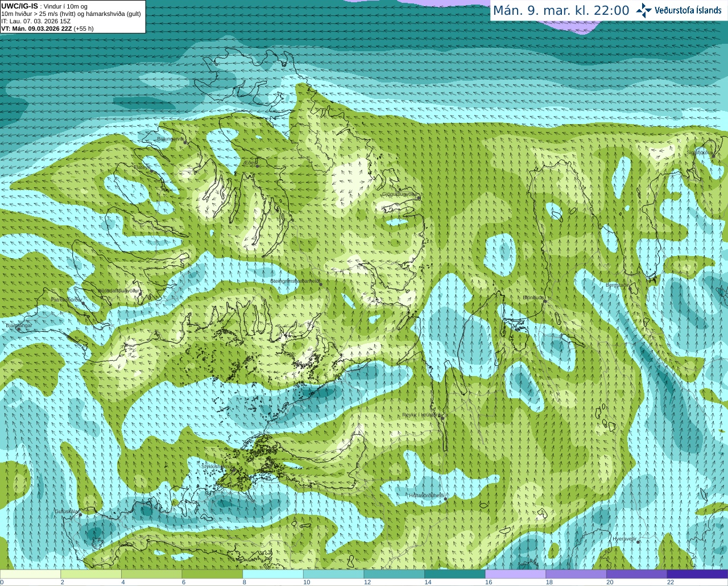Select the 2–4 m/s light green legend swatch
Viewport: 728px width, 586px height.
91,574
